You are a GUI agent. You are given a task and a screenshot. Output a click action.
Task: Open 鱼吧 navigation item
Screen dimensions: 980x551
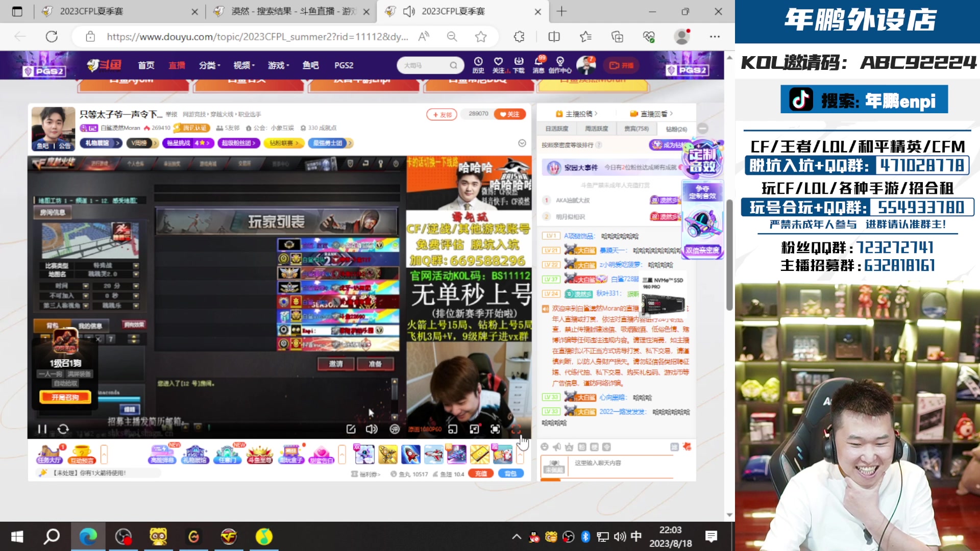310,65
